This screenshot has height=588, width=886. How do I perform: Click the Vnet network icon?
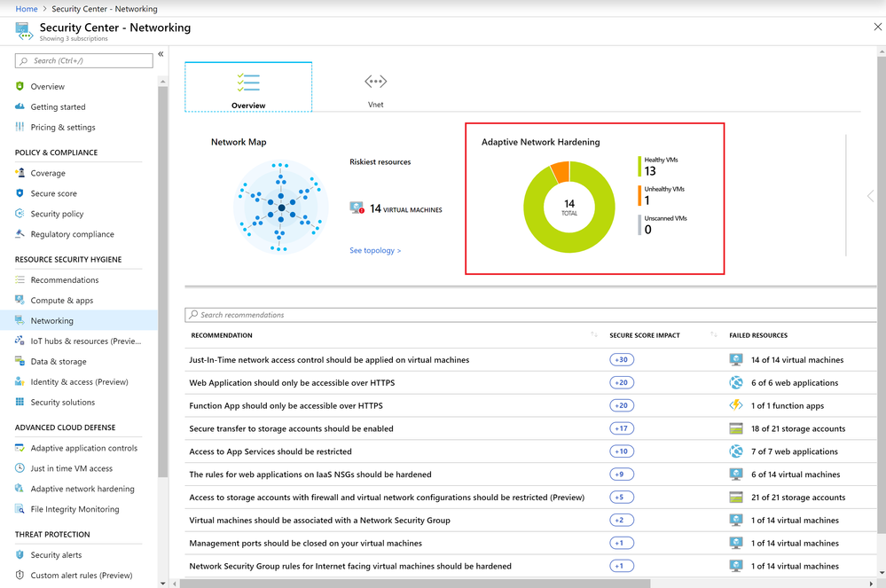(376, 82)
